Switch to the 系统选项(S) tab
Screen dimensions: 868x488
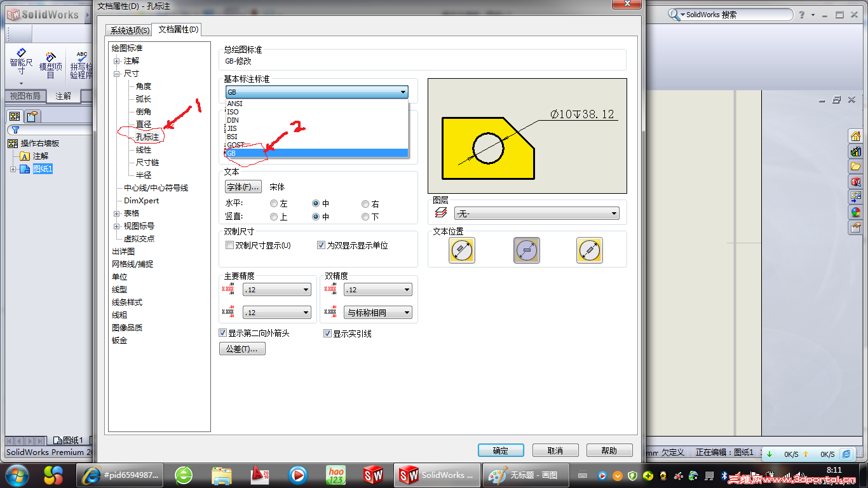130,30
